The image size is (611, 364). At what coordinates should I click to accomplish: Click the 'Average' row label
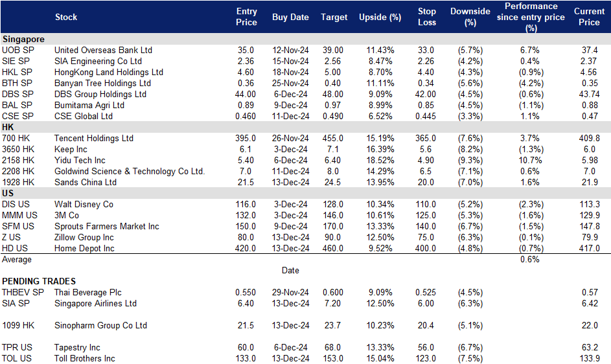click(17, 260)
